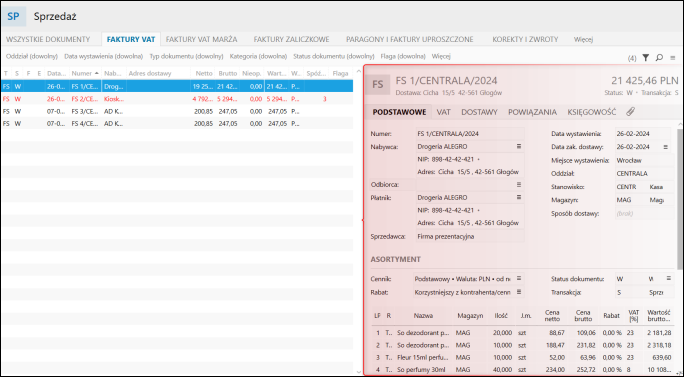Open the KOREKTY I ZWROTY tab
The width and height of the screenshot is (684, 377).
[x=525, y=39]
